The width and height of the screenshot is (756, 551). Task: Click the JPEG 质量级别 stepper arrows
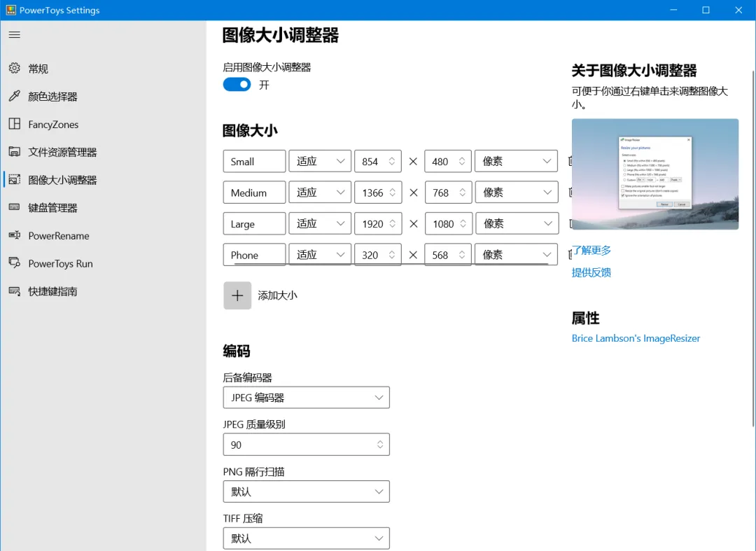click(380, 445)
